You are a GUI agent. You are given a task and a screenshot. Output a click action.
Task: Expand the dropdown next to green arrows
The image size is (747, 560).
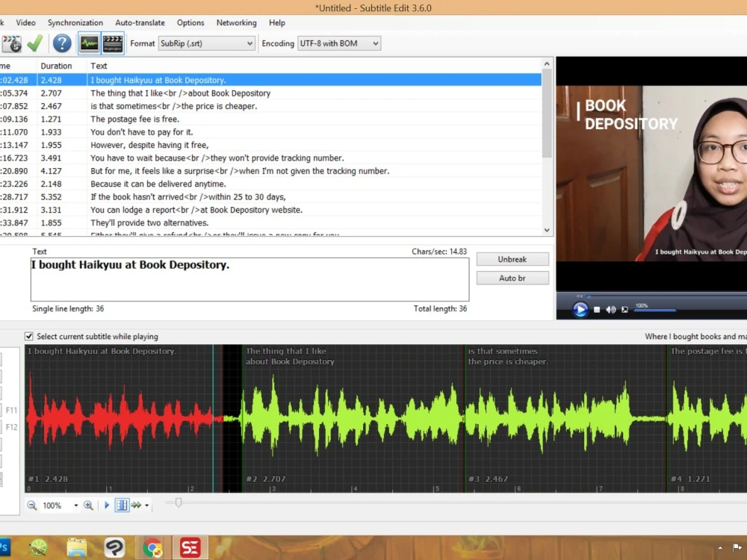pyautogui.click(x=146, y=505)
